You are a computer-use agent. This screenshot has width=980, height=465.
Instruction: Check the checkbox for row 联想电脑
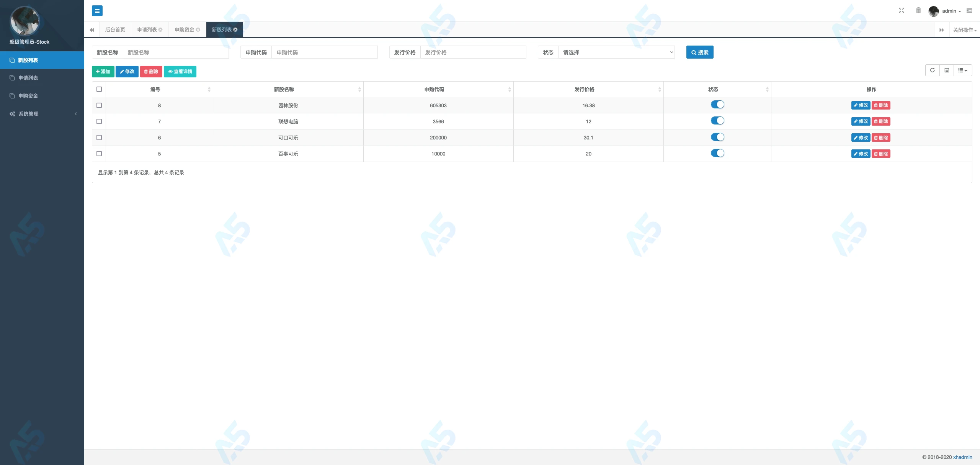[x=99, y=121]
